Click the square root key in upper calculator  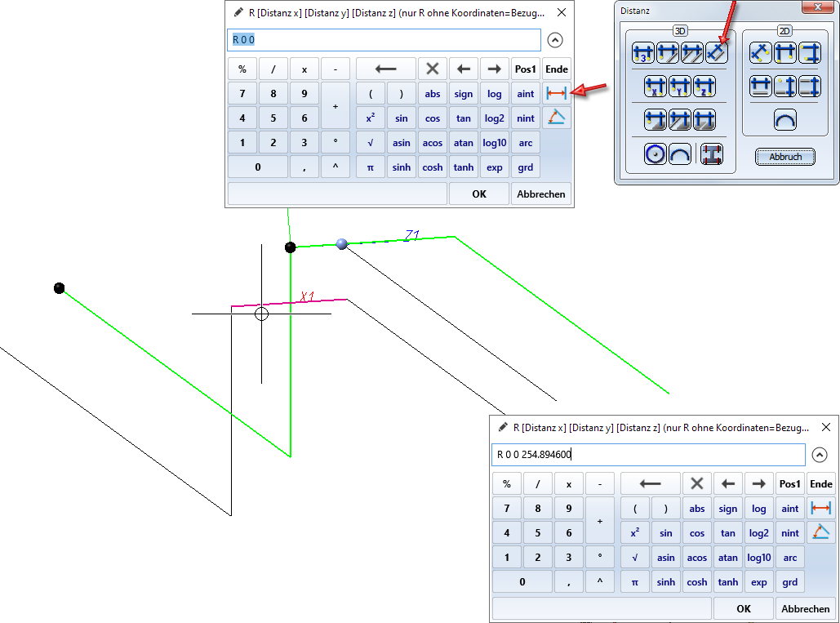tap(370, 143)
